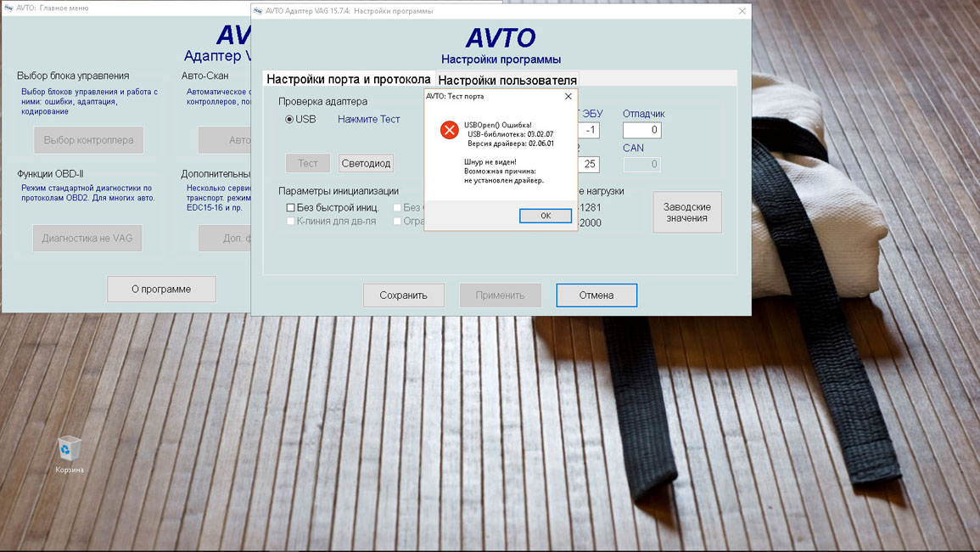This screenshot has width=980, height=552.
Task: Open the Настройки порта и протокола tab
Action: pyautogui.click(x=348, y=79)
